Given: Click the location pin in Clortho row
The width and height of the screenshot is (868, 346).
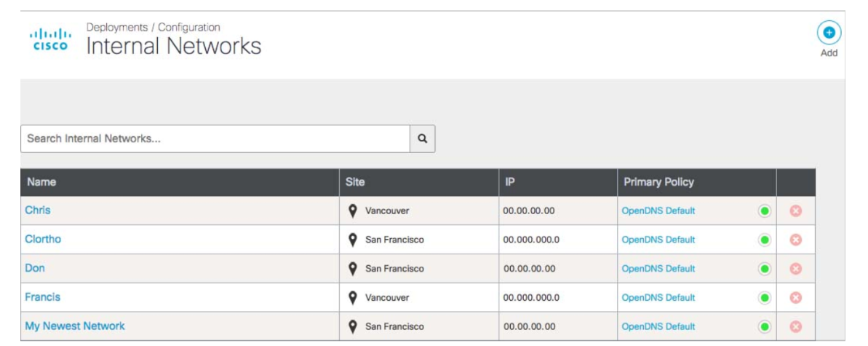Looking at the screenshot, I should click(x=352, y=240).
